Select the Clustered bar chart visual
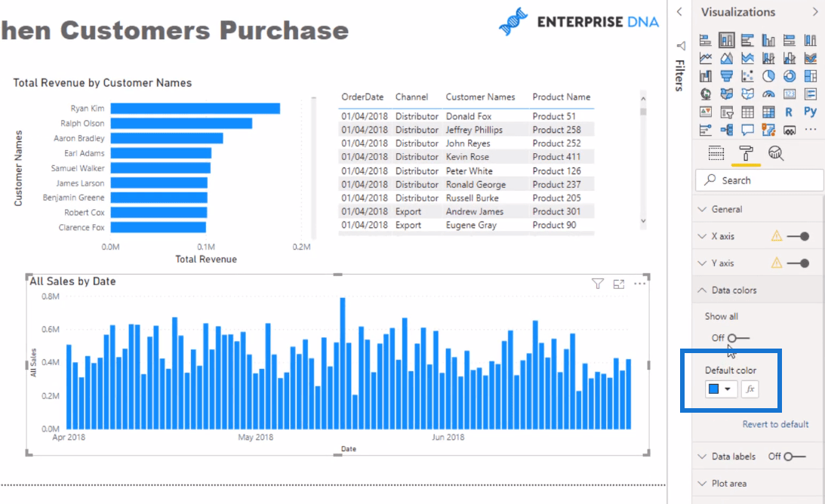The image size is (825, 504). tap(747, 40)
